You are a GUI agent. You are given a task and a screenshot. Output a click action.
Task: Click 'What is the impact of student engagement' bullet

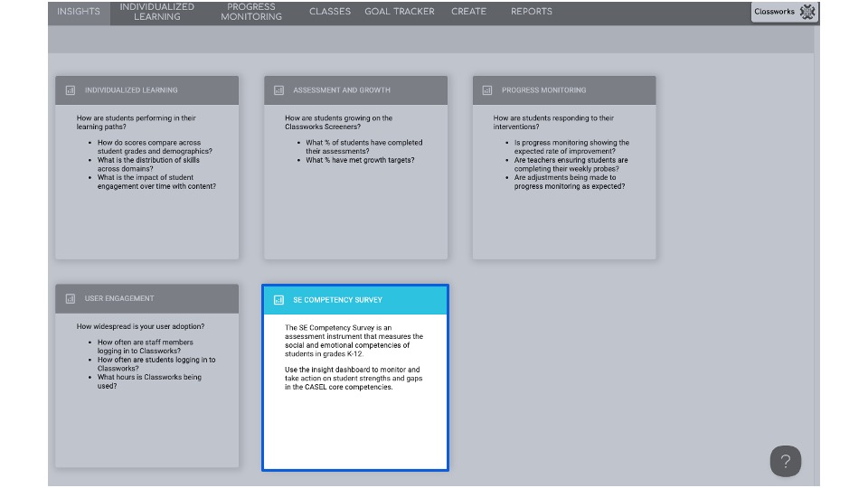tap(156, 182)
